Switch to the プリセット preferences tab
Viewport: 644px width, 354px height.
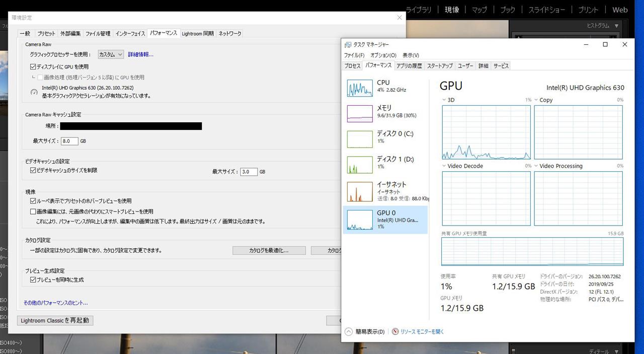pos(46,34)
